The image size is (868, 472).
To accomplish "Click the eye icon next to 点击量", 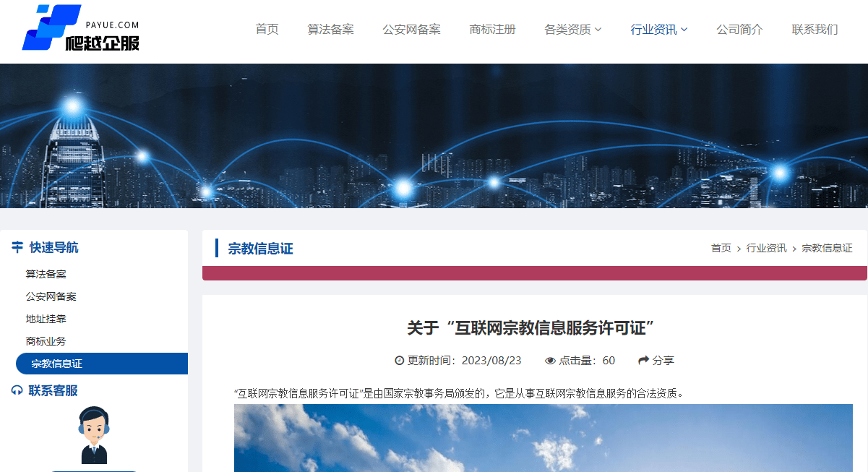I will coord(552,360).
